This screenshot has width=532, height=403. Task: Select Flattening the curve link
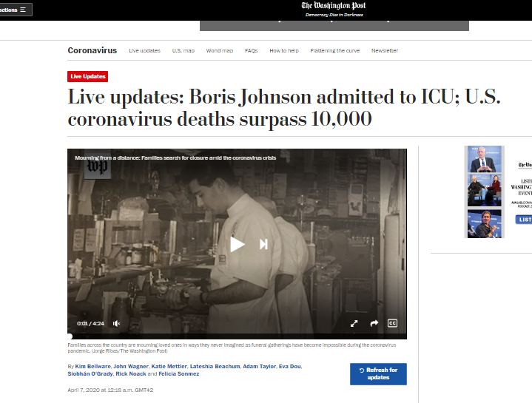(335, 50)
